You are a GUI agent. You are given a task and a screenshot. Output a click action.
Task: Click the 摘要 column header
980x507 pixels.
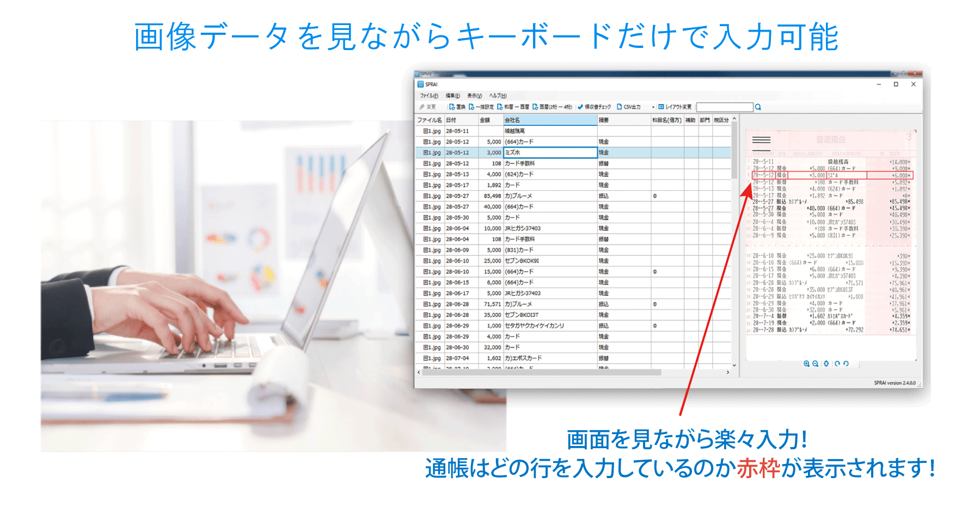(x=624, y=120)
